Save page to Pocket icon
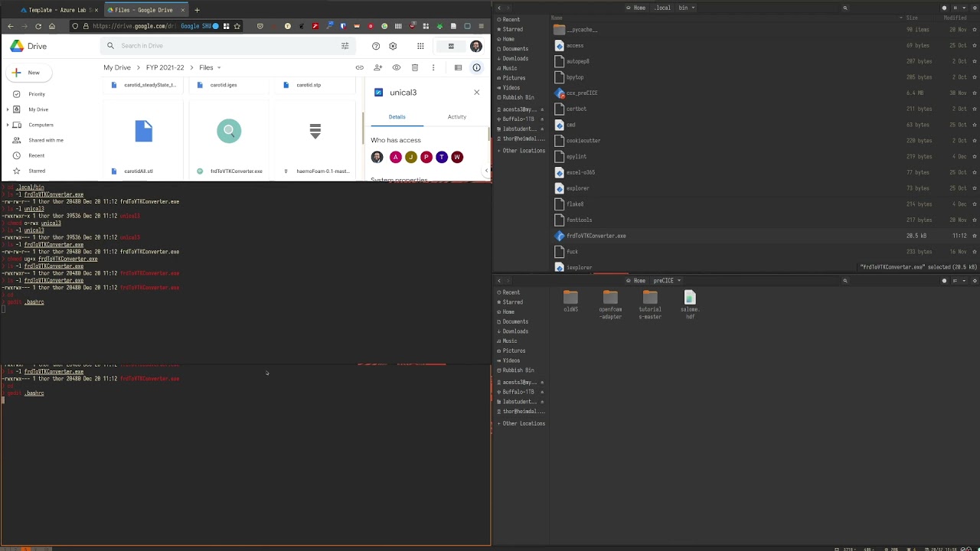 point(260,26)
